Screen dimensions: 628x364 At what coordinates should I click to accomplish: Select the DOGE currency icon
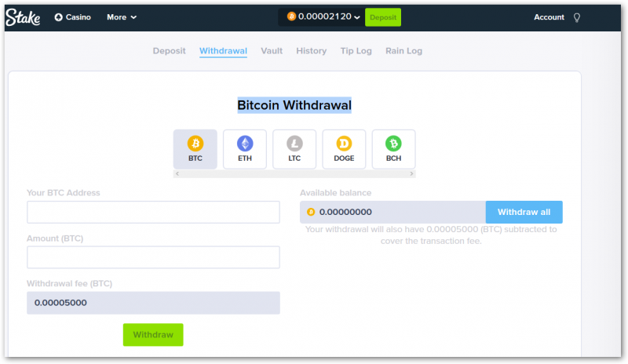point(344,149)
